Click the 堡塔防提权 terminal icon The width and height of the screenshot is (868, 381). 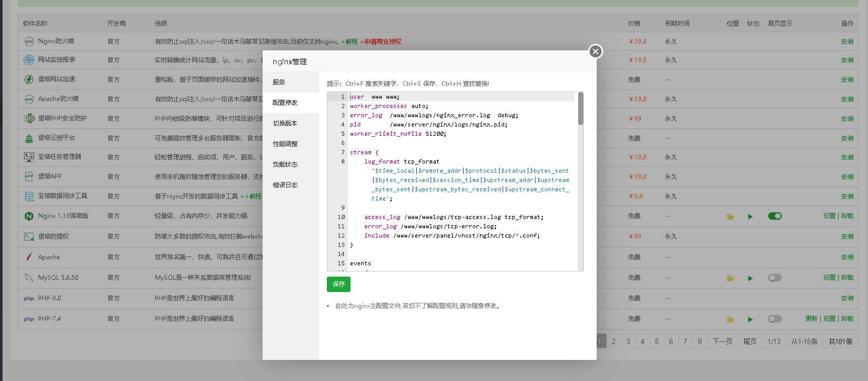coord(29,237)
